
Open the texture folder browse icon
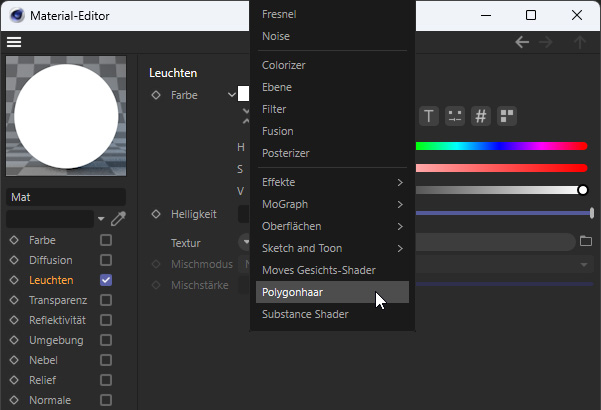(586, 241)
